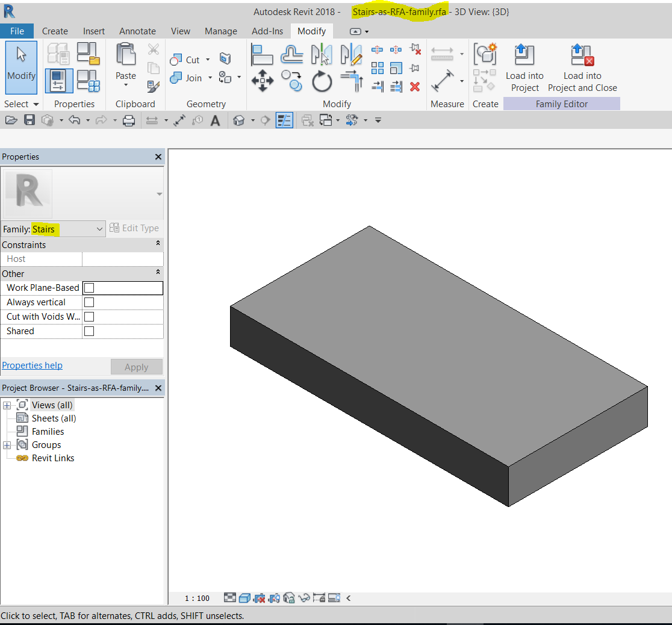Screen dimensions: 672x625
Task: Toggle Thin Lines in quick access toolbar
Action: point(284,120)
